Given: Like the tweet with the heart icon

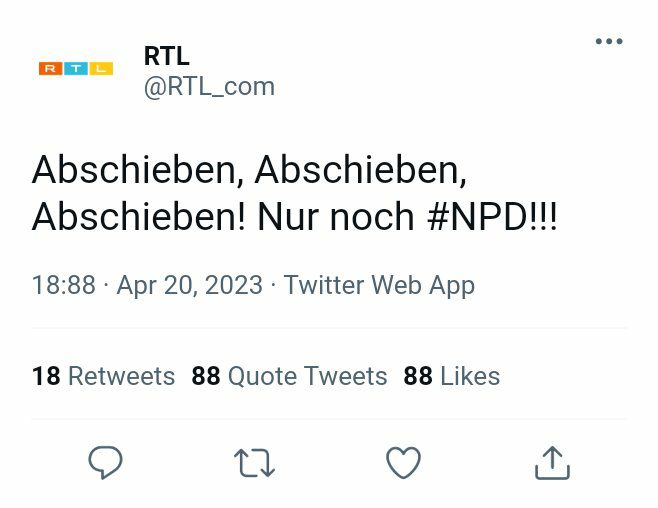Looking at the screenshot, I should [x=403, y=463].
